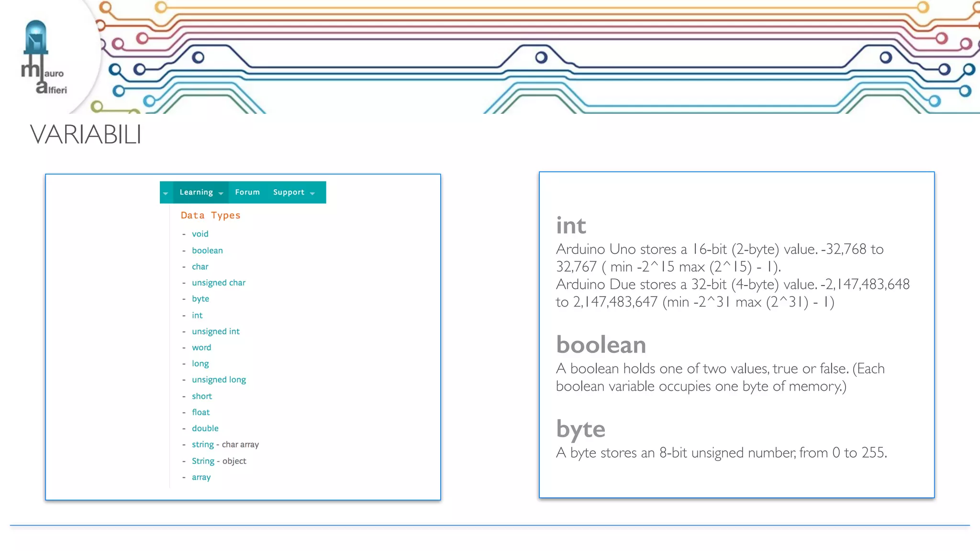Click the text 'Arduino Due stores a 32-bit'

coord(642,285)
